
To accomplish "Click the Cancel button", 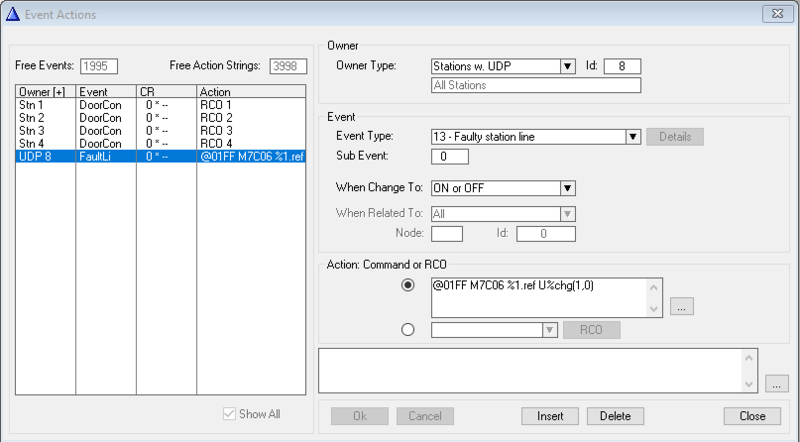I will (x=425, y=416).
